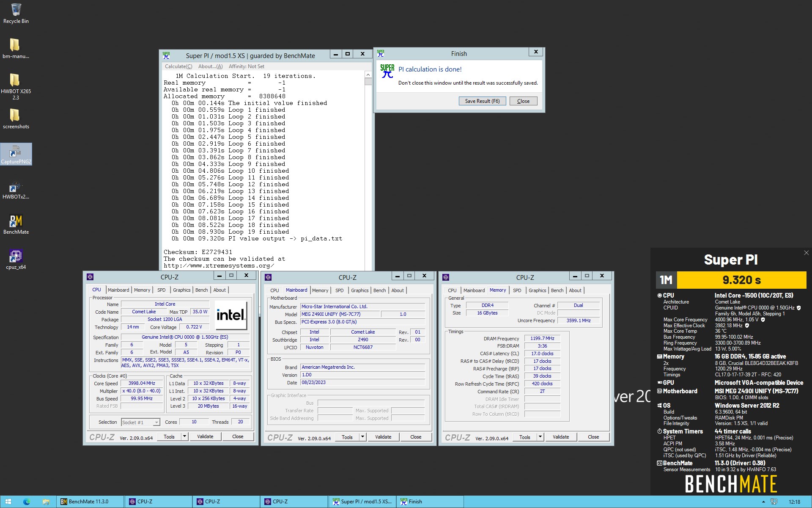Click the Finish dialog title icon

381,53
